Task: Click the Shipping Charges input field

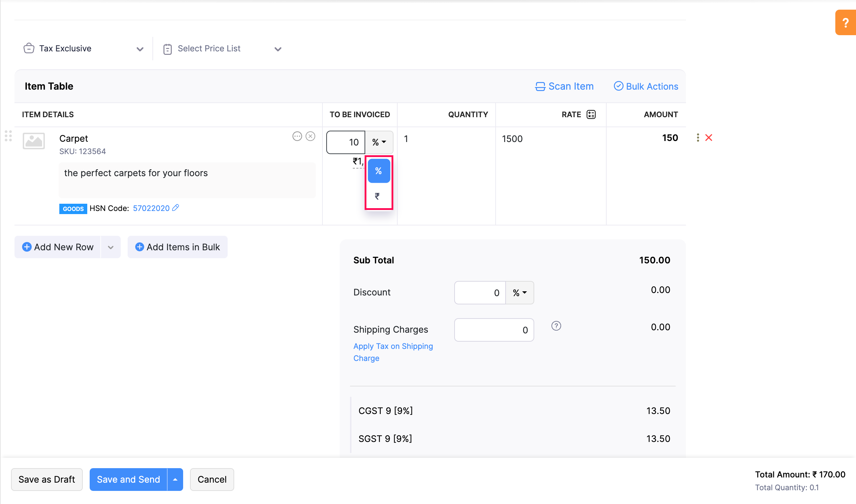Action: tap(494, 330)
